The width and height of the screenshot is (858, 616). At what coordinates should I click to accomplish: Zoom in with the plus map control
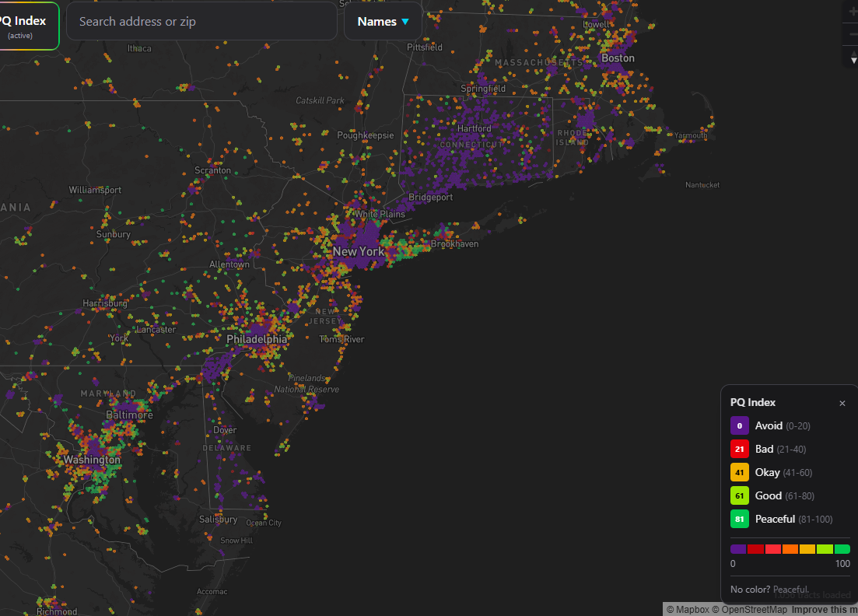pyautogui.click(x=852, y=12)
